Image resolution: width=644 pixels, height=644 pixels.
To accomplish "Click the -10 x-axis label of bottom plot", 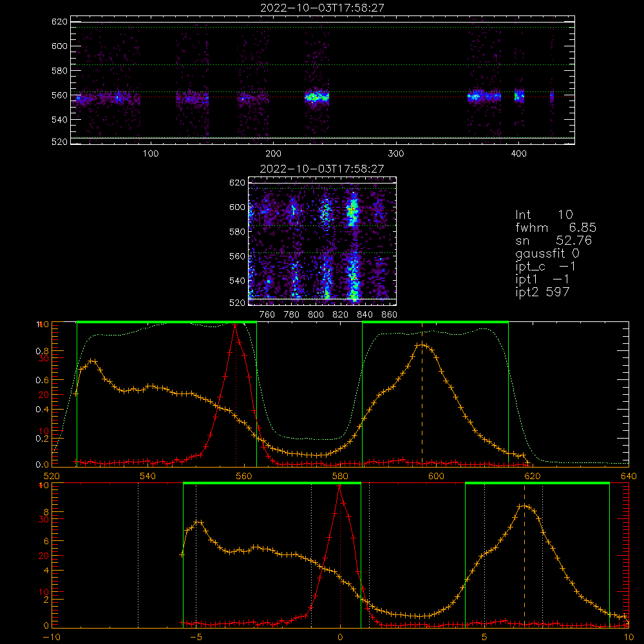I will [x=52, y=638].
